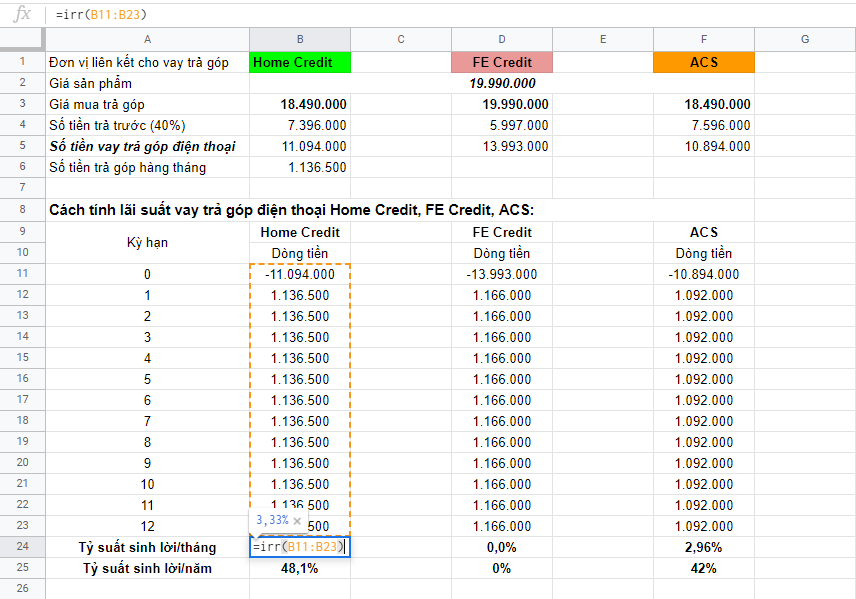Click cash flow cell -13.993.000
The height and width of the screenshot is (599, 856).
(x=502, y=274)
